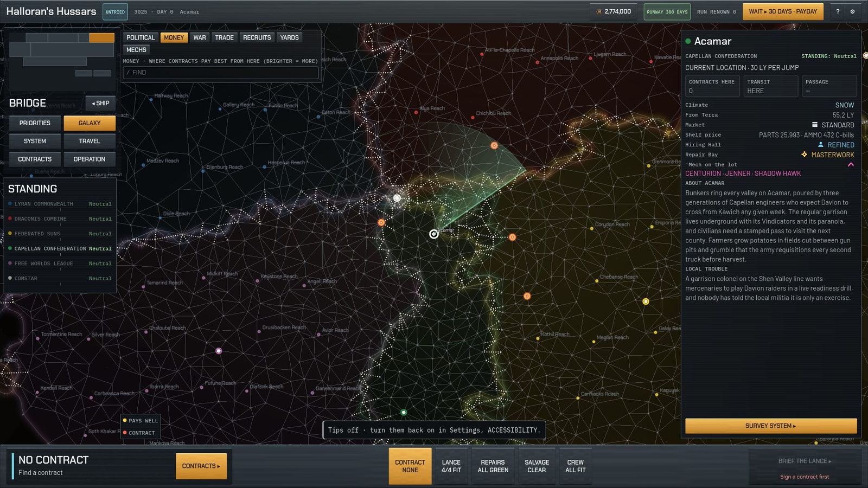Screen dimensions: 868x488
Task: Select the Acamar current location marker
Action: point(433,234)
